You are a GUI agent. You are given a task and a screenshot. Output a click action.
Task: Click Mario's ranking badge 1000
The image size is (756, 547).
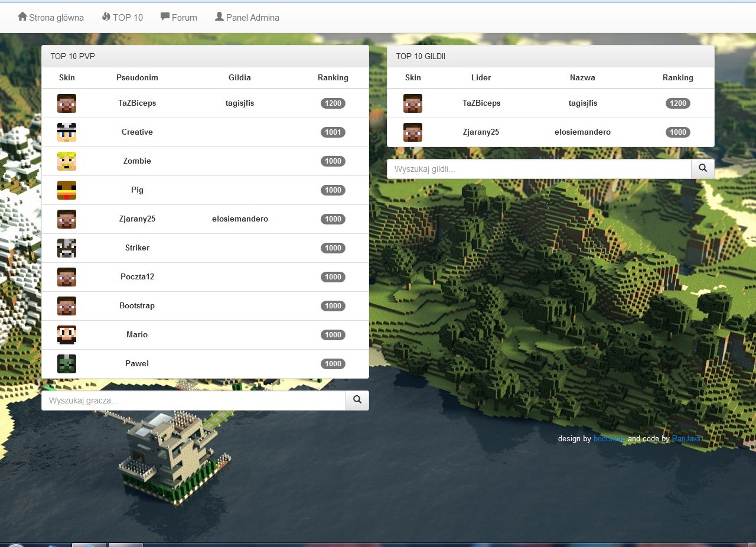pos(333,335)
